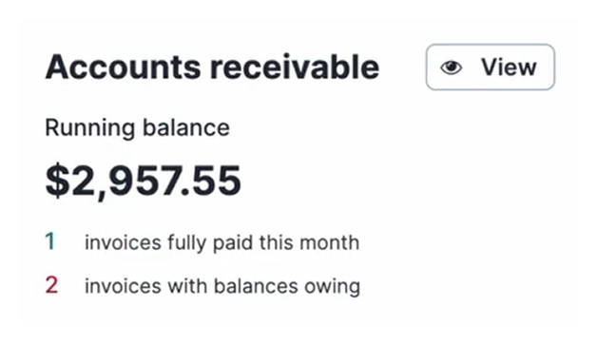Open invoices fully paid this month
The width and height of the screenshot is (597, 364).
pyautogui.click(x=221, y=242)
